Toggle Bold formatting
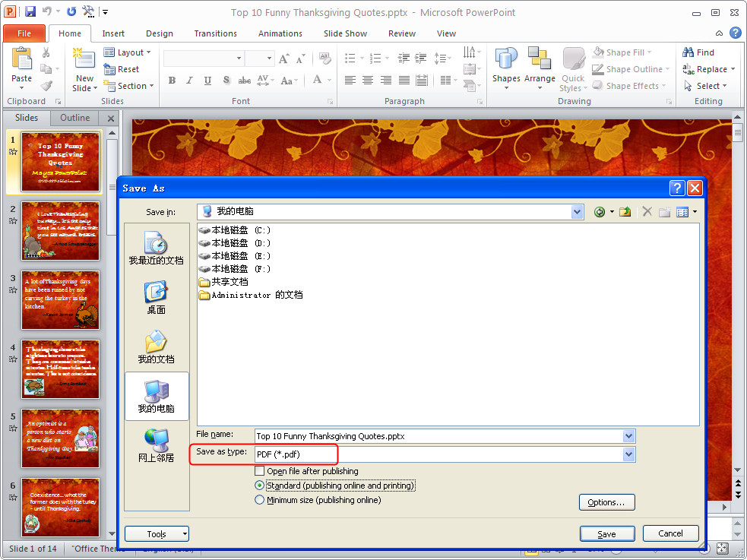Viewport: 747px width, 560px height. (x=172, y=81)
